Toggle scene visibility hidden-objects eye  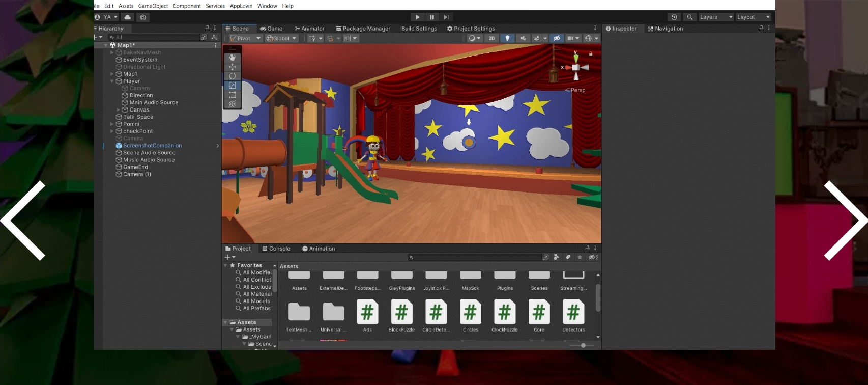(557, 38)
